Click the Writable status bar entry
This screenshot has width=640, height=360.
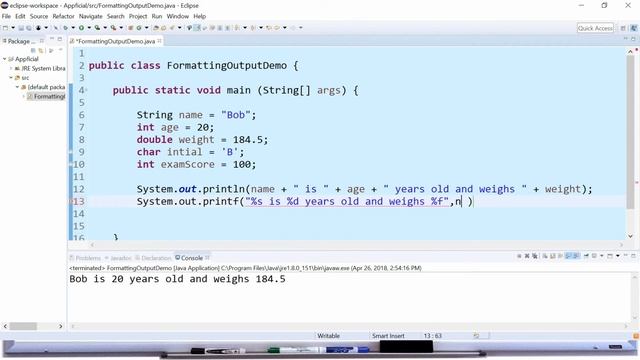pos(329,336)
